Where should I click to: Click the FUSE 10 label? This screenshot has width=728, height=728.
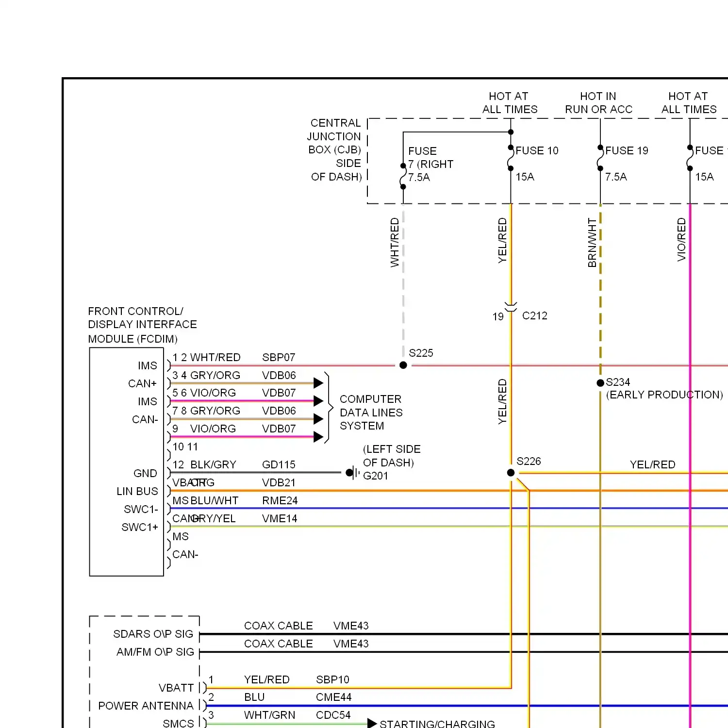537,150
